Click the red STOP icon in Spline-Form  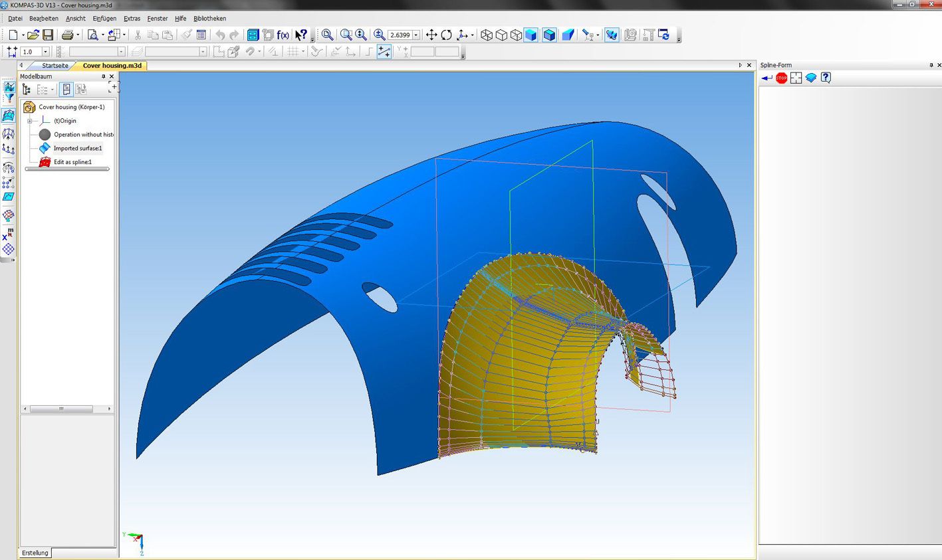(781, 78)
